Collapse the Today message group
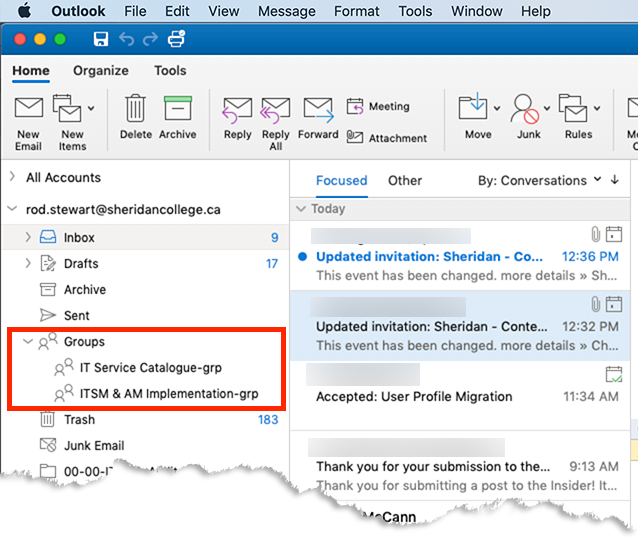This screenshot has height=554, width=638. point(301,209)
